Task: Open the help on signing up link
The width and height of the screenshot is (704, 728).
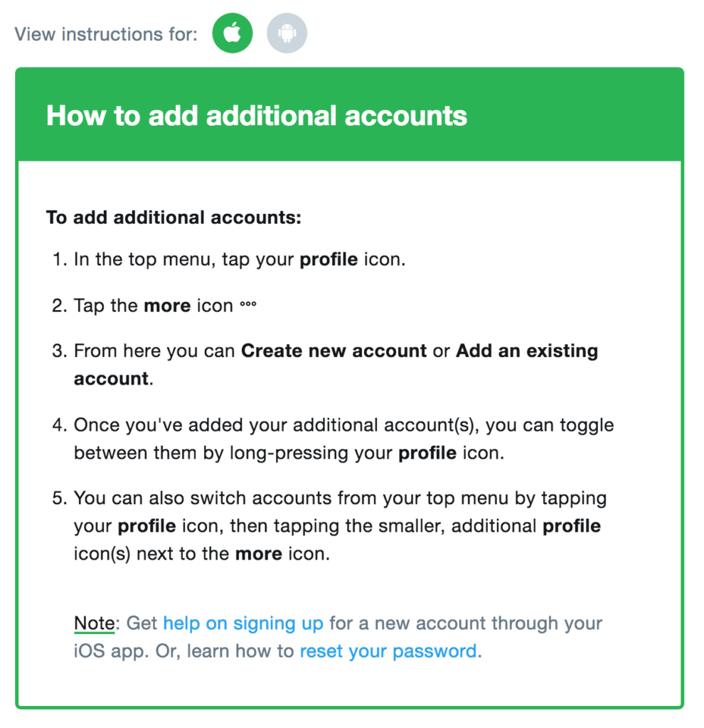Action: coord(243,623)
